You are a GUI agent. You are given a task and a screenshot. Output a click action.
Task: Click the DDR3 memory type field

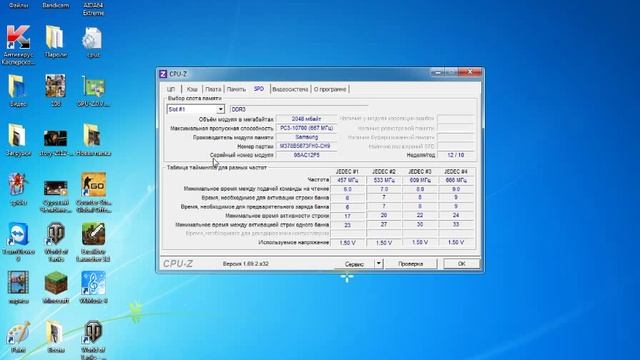(x=299, y=109)
